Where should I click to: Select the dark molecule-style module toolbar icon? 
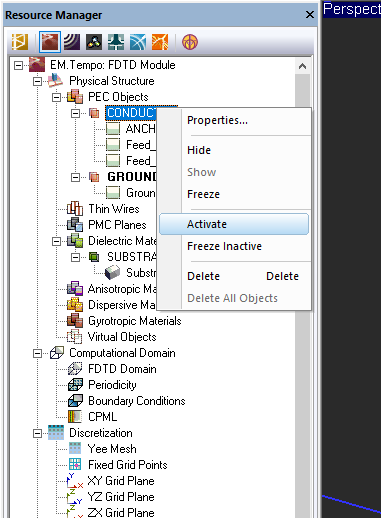pyautogui.click(x=94, y=42)
